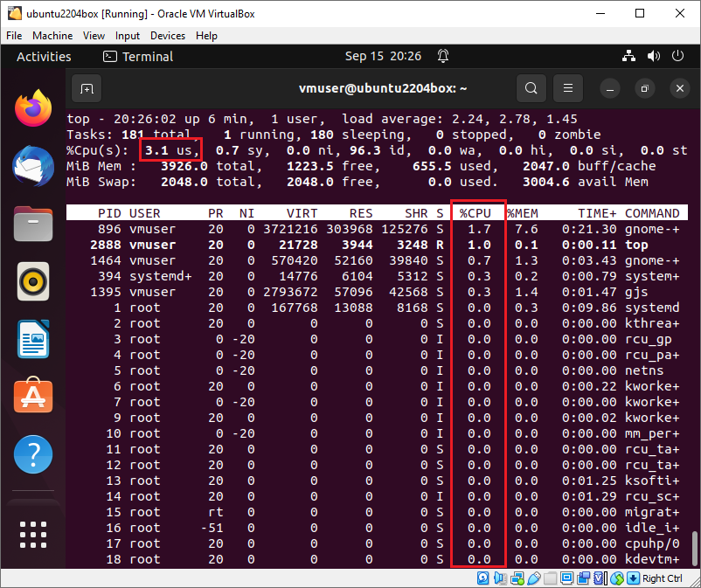Launch LibreOffice Writer from the dock

(x=33, y=339)
